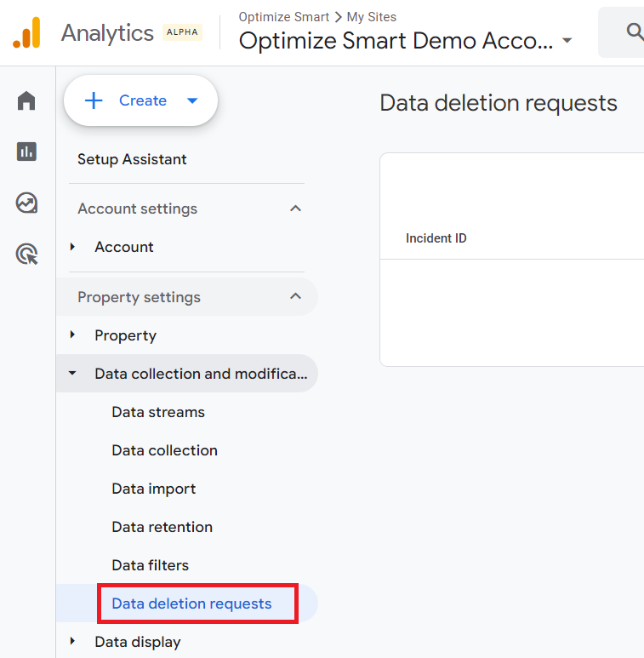Click the Data deletion requests page heading

pos(499,103)
